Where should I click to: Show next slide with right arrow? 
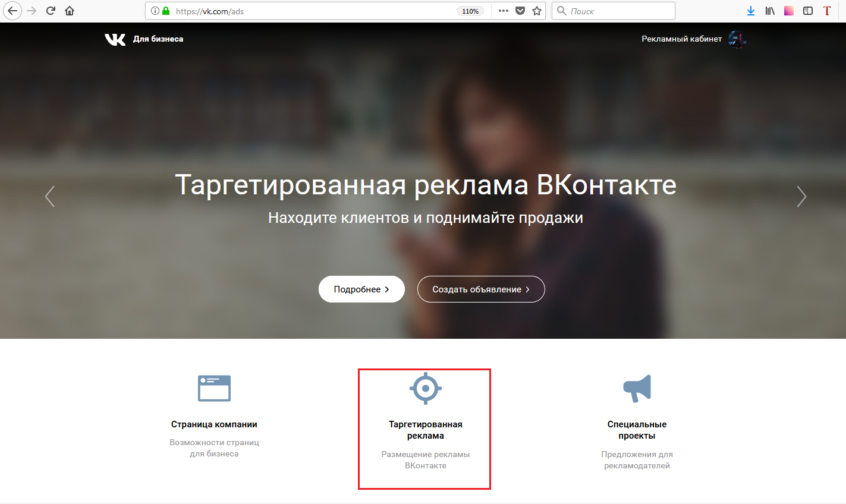point(801,197)
